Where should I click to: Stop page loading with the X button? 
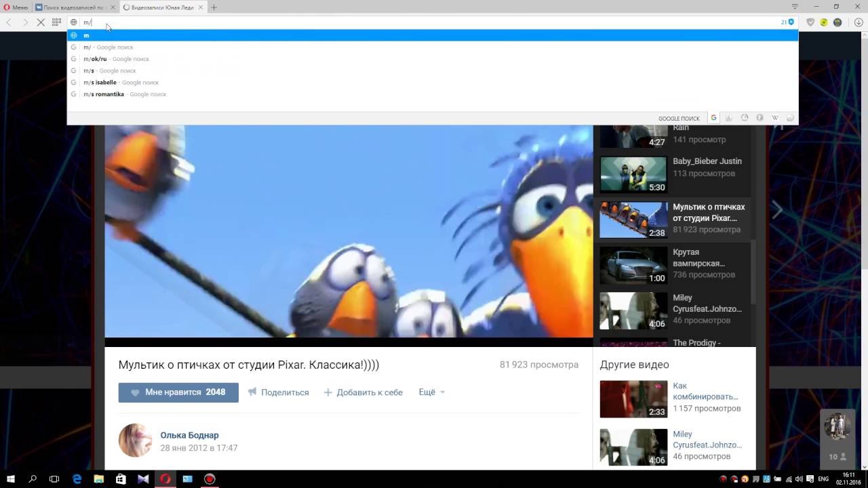[x=41, y=22]
